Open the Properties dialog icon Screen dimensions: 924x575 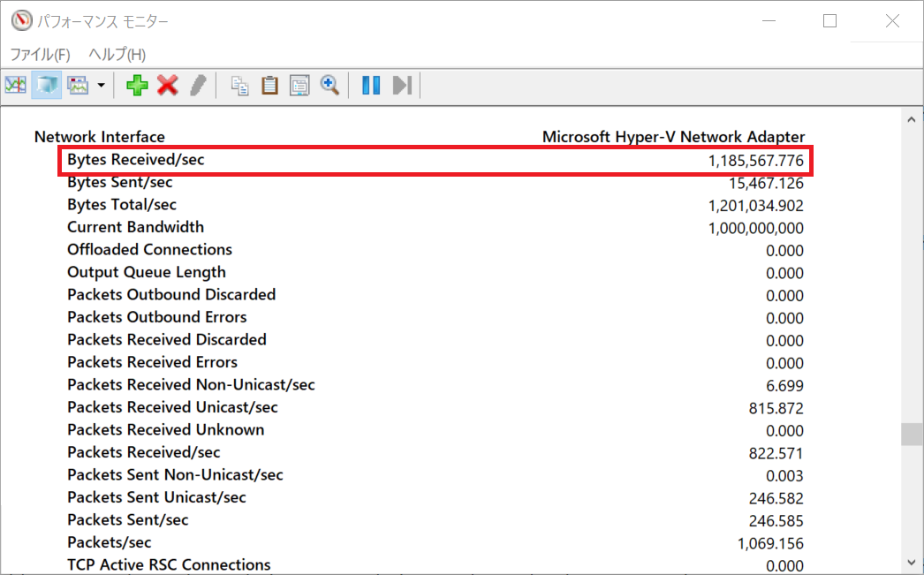[299, 85]
